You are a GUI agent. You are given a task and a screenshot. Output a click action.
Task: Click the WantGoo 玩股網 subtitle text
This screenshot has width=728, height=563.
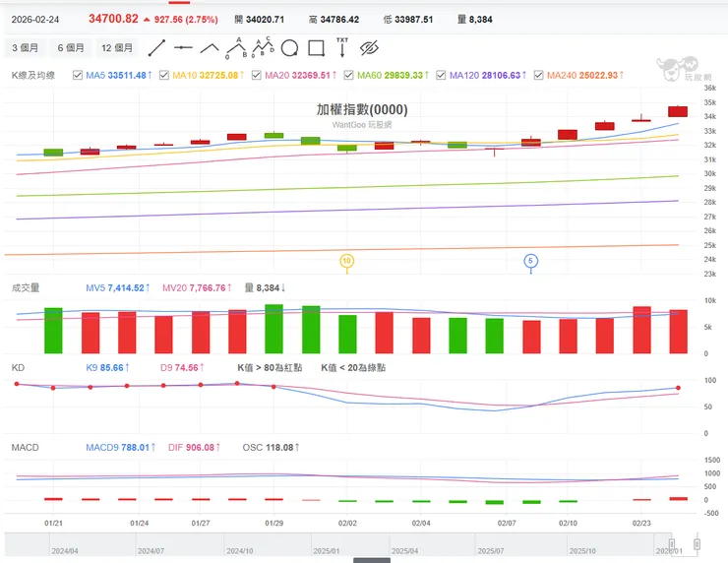362,124
